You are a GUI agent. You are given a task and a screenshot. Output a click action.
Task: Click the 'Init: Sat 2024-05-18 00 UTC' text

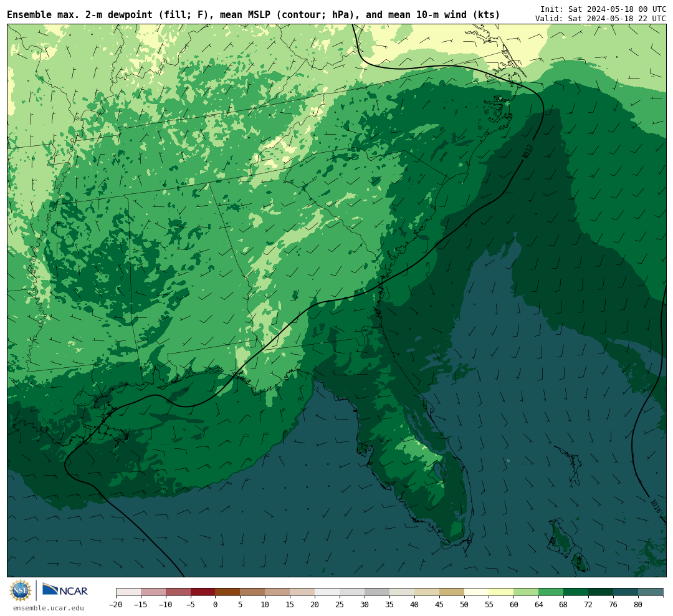click(x=603, y=9)
